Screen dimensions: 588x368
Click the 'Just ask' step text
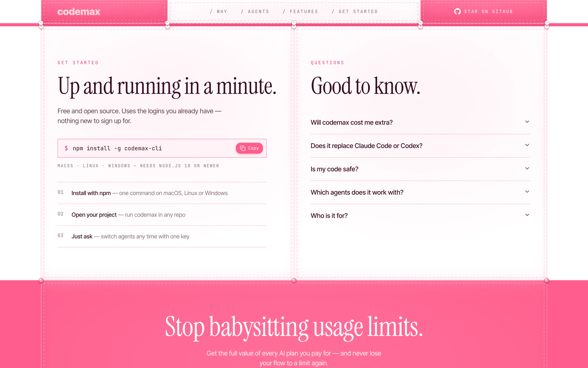coord(82,236)
